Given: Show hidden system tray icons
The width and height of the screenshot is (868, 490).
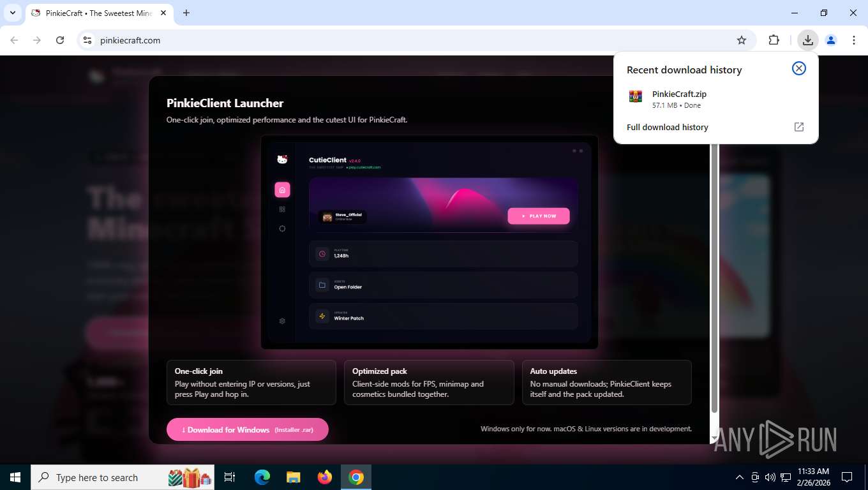Looking at the screenshot, I should [740, 477].
